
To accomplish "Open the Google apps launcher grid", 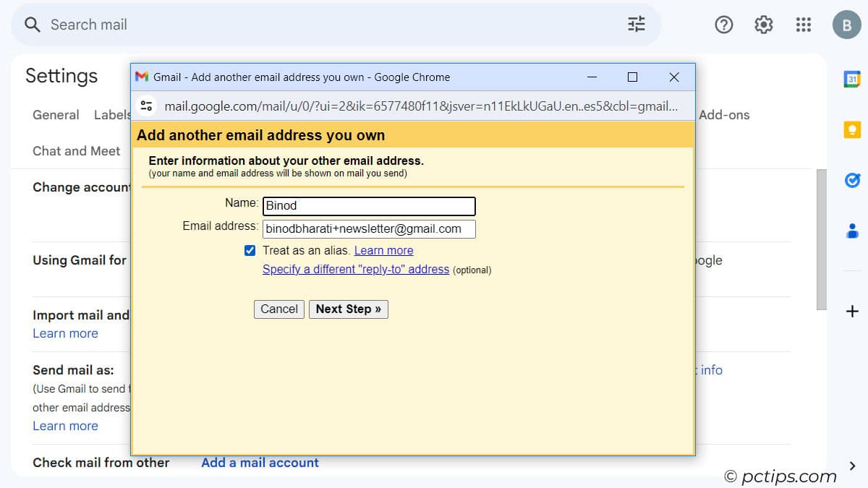I will [803, 24].
